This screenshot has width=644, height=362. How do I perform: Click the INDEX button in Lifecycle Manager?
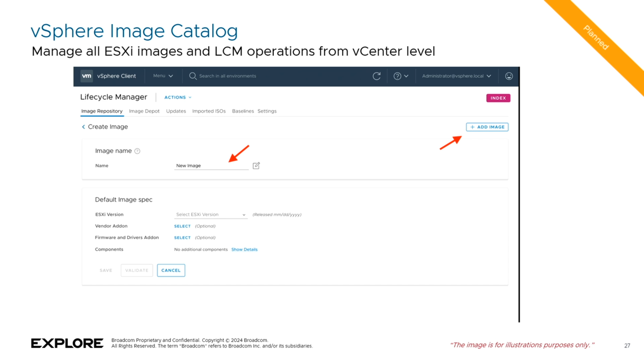pos(498,97)
